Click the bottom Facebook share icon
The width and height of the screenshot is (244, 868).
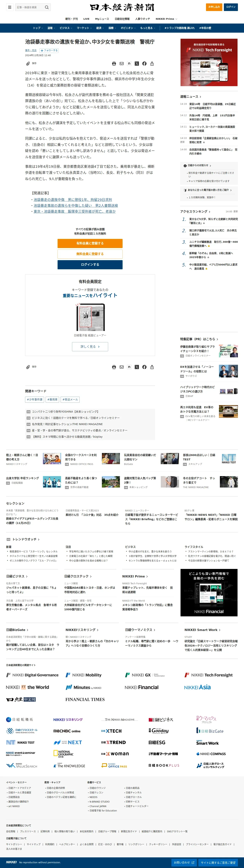click(x=144, y=367)
